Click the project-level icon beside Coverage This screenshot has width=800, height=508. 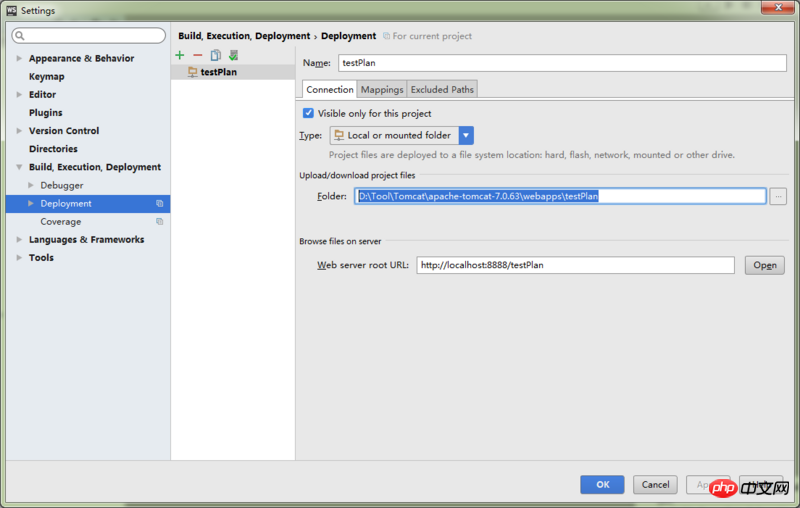click(x=159, y=222)
